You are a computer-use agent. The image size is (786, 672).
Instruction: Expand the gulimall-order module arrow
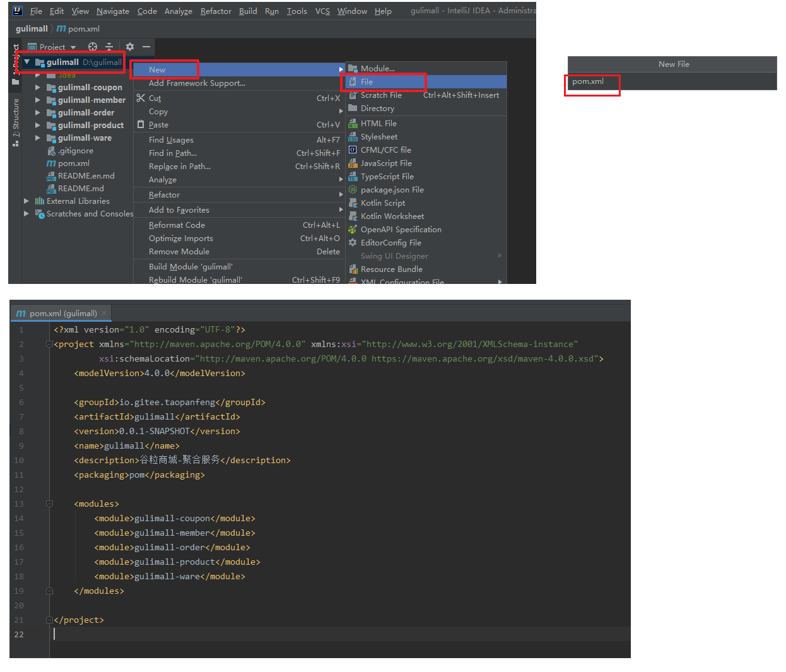point(38,113)
